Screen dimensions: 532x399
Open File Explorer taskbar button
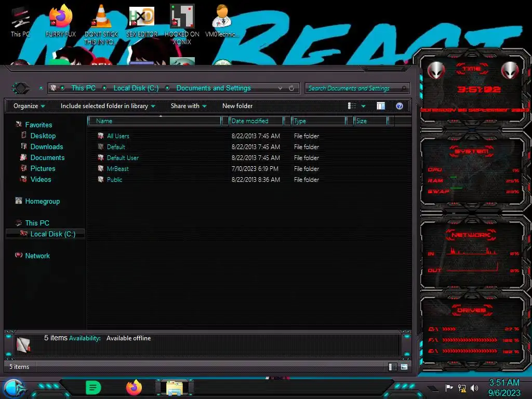pyautogui.click(x=175, y=388)
